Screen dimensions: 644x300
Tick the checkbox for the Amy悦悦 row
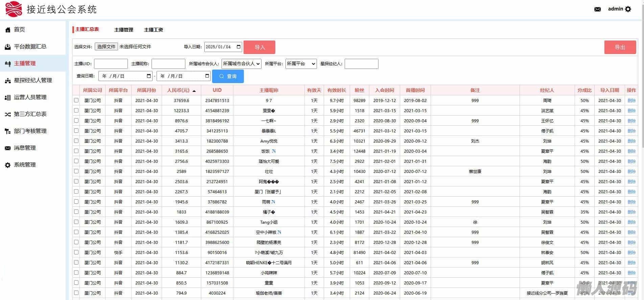pyautogui.click(x=76, y=141)
